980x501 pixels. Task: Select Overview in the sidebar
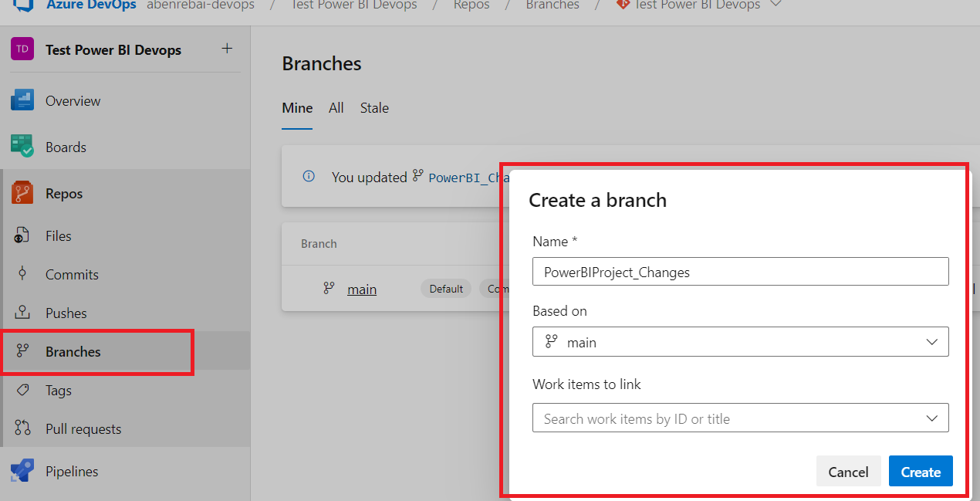pos(73,101)
